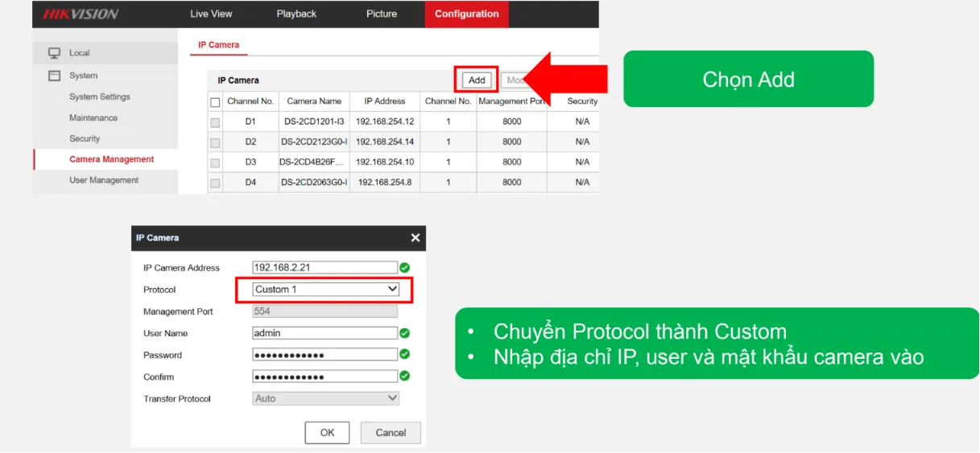The width and height of the screenshot is (980, 453).
Task: Click the User Name field with admin
Action: (325, 333)
